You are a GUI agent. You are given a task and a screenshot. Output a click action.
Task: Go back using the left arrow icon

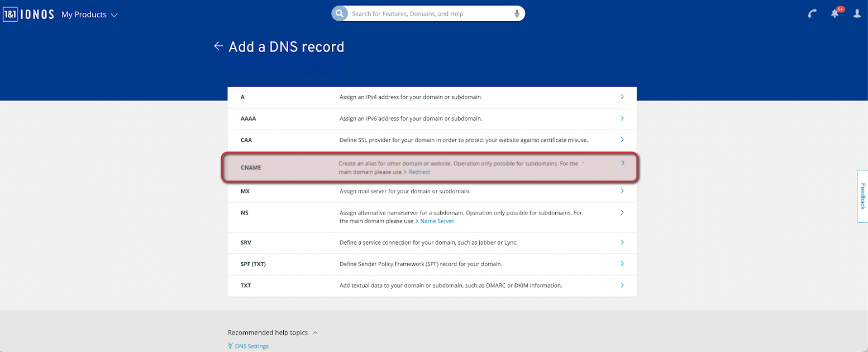[218, 46]
